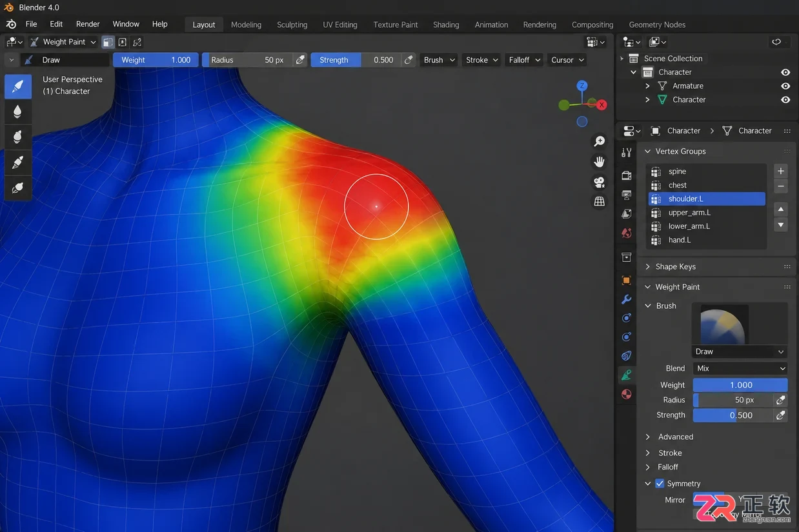Open the viewport editor type dropdown
Screen dimensions: 799x532
point(14,42)
